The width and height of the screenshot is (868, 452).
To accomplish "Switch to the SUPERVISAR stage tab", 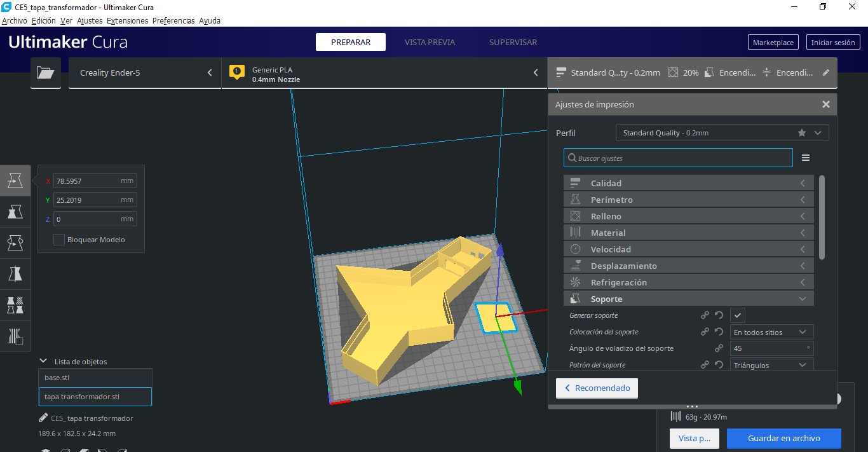I will pos(513,42).
